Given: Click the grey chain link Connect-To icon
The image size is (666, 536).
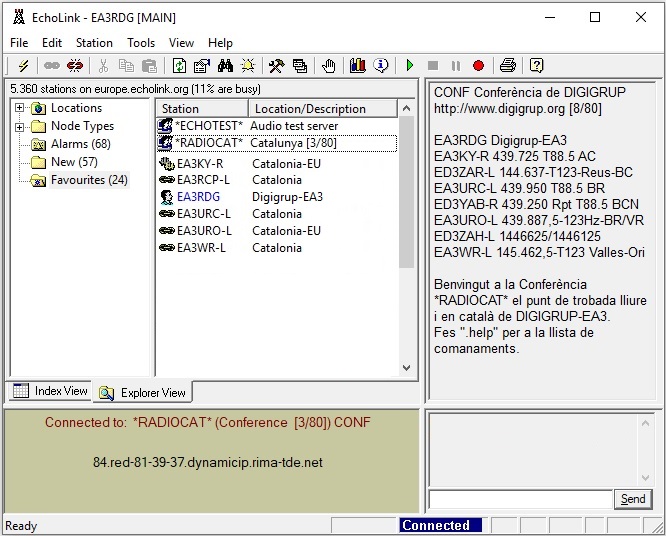Looking at the screenshot, I should coord(52,65).
